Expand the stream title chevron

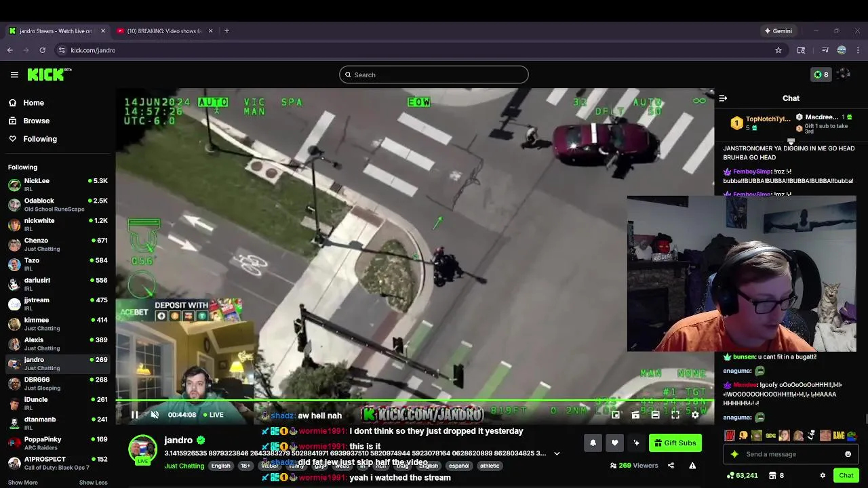pos(557,453)
